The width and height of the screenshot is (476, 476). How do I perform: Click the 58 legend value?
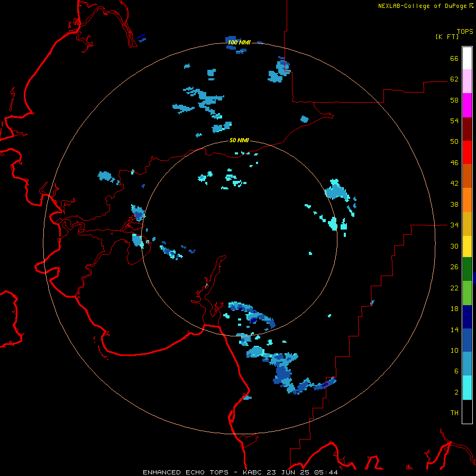[x=454, y=100]
